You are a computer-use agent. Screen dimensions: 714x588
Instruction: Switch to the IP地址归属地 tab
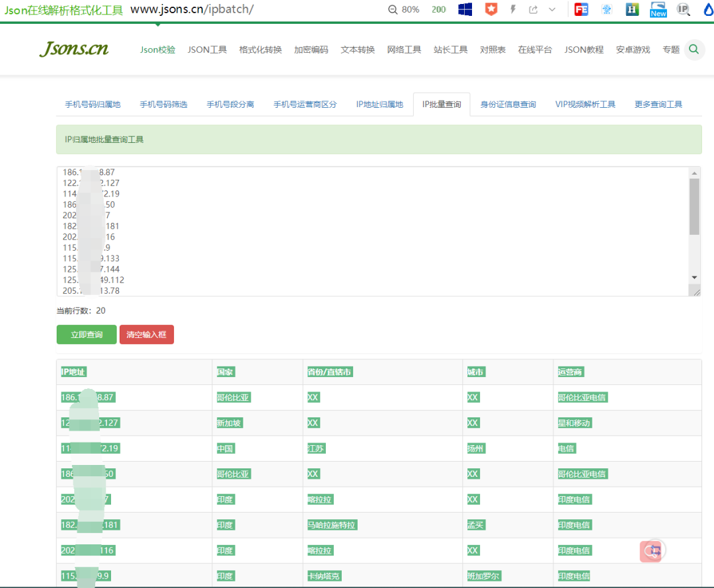pyautogui.click(x=379, y=105)
